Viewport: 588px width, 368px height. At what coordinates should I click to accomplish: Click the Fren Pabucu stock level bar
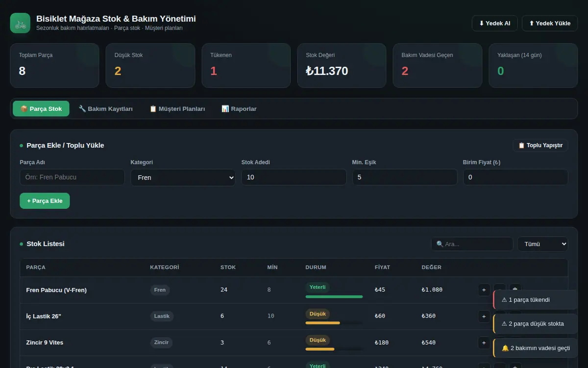pos(334,297)
